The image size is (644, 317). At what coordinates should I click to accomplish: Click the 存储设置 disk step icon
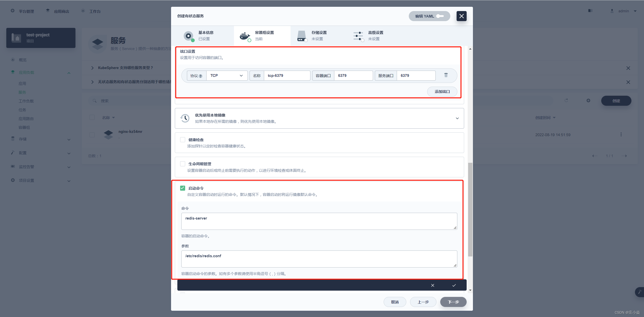point(301,36)
